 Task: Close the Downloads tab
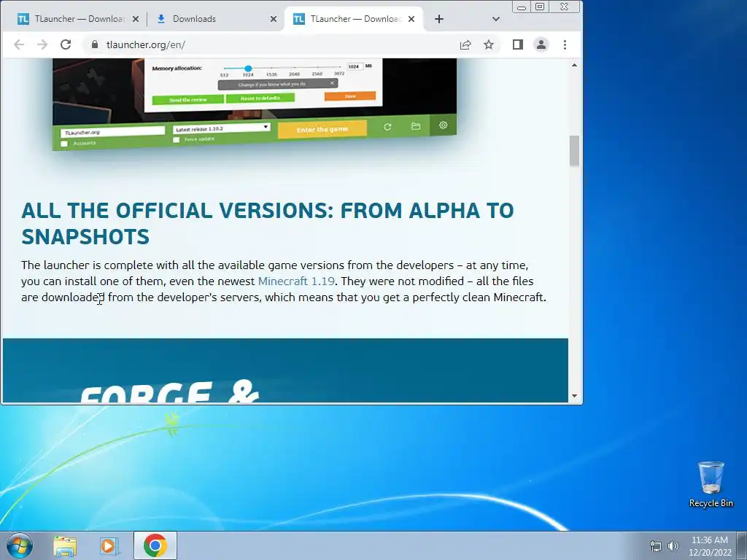pyautogui.click(x=274, y=19)
